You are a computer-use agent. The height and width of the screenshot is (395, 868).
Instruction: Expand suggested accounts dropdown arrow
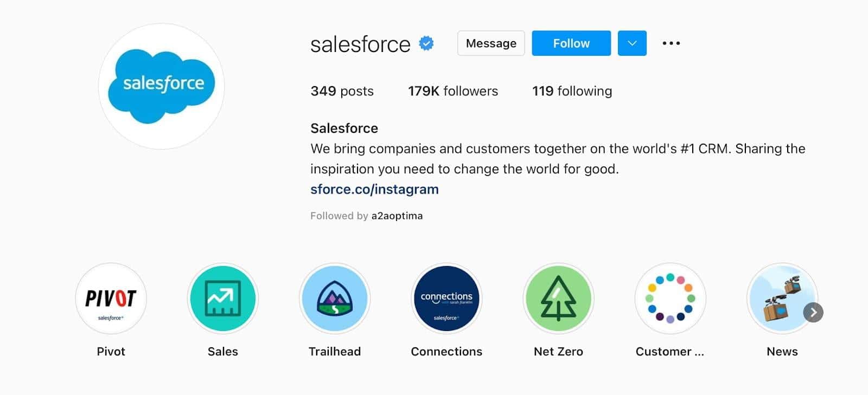click(632, 43)
